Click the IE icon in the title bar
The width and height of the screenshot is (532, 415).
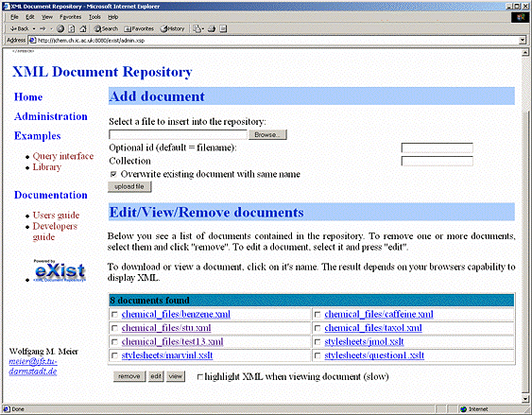tap(6, 6)
